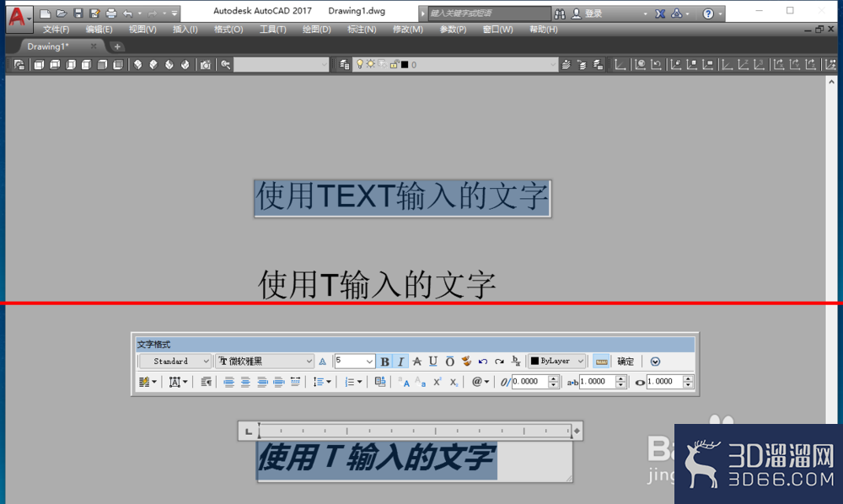The height and width of the screenshot is (504, 843).
Task: Open the 视图(V) menu
Action: click(142, 29)
